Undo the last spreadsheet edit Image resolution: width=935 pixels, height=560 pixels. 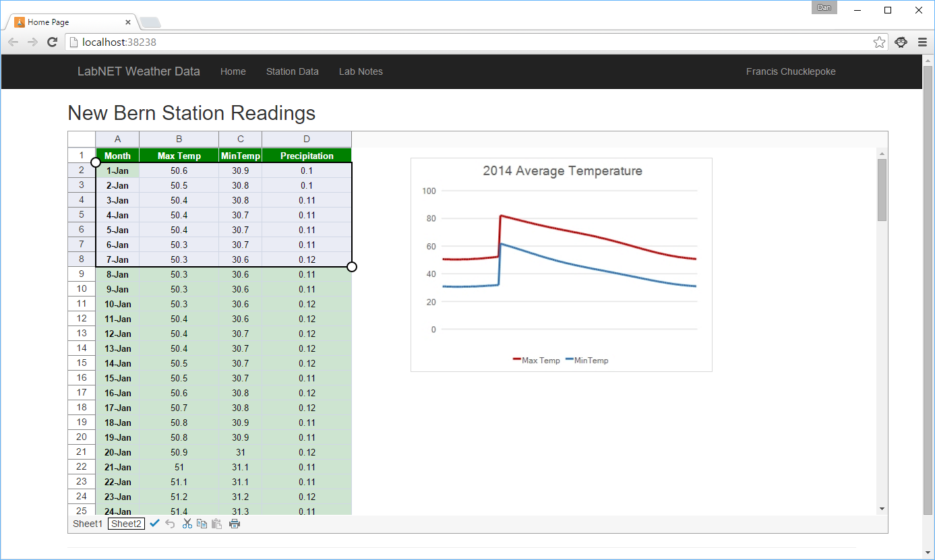[170, 524]
